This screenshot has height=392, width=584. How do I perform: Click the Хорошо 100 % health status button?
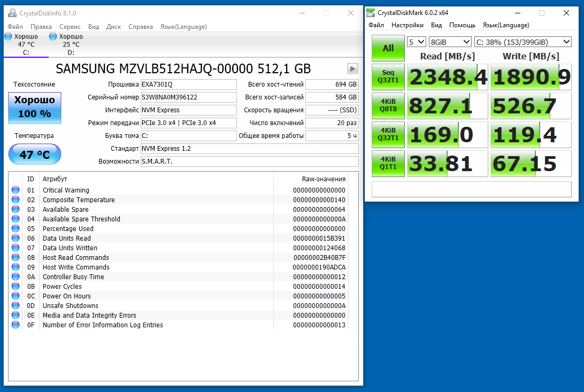pos(35,107)
